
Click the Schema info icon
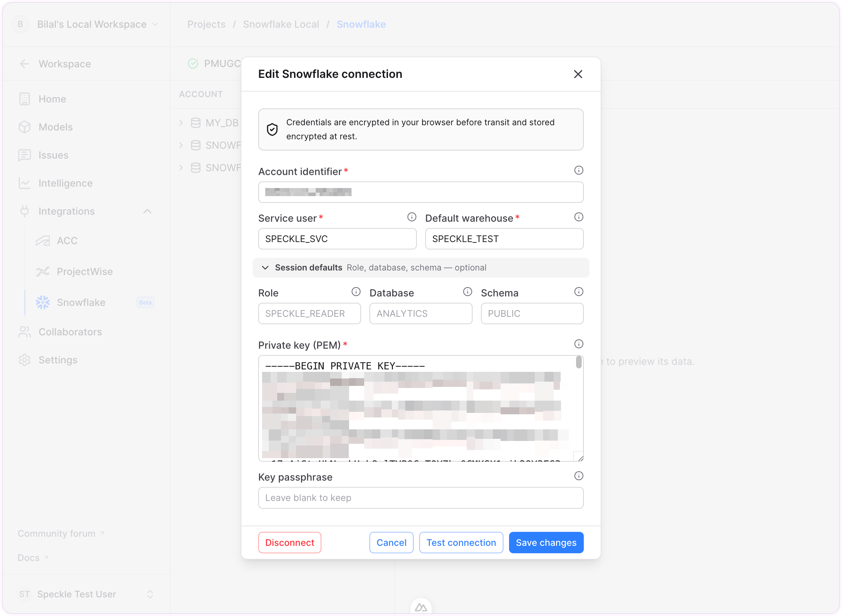point(579,292)
